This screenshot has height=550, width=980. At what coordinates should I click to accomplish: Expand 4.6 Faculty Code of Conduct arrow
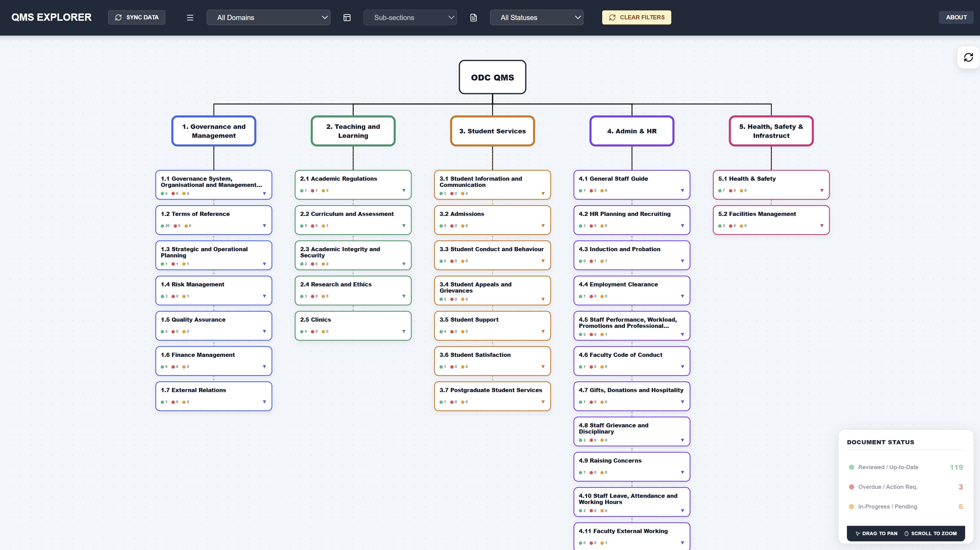(x=682, y=367)
